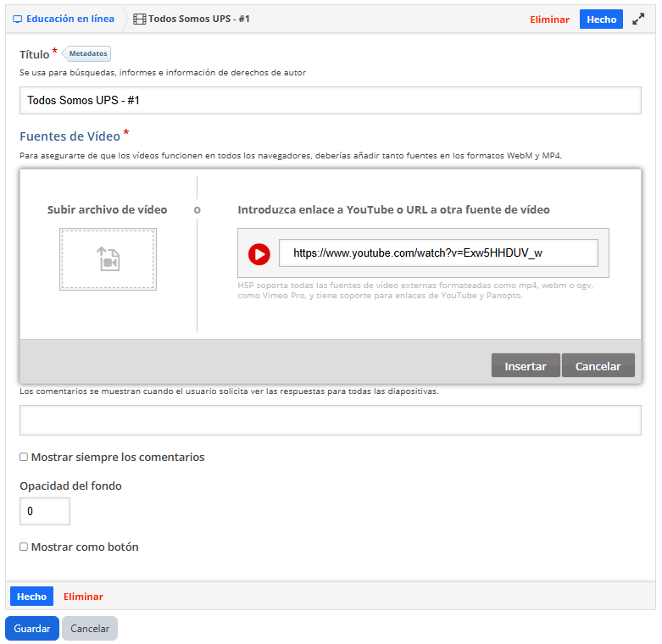Image resolution: width=662 pixels, height=644 pixels.
Task: Click the monitor icon beside Educación en línea
Action: point(17,19)
